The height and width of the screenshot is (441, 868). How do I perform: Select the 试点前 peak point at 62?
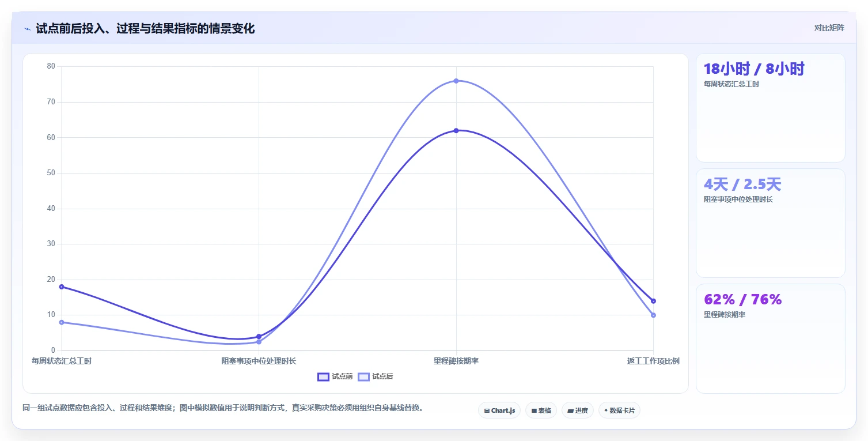[x=456, y=130]
